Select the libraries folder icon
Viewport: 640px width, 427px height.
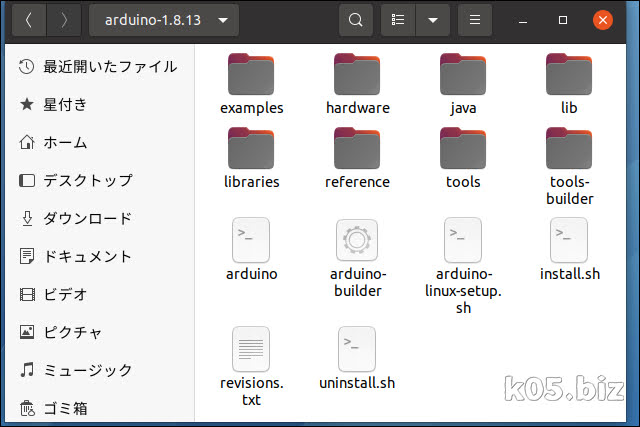(251, 148)
